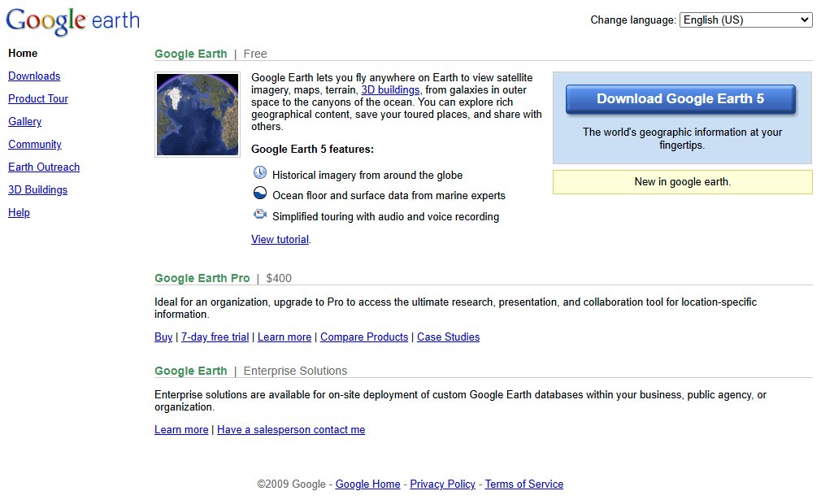
Task: Click the Buy link
Action: tap(163, 337)
